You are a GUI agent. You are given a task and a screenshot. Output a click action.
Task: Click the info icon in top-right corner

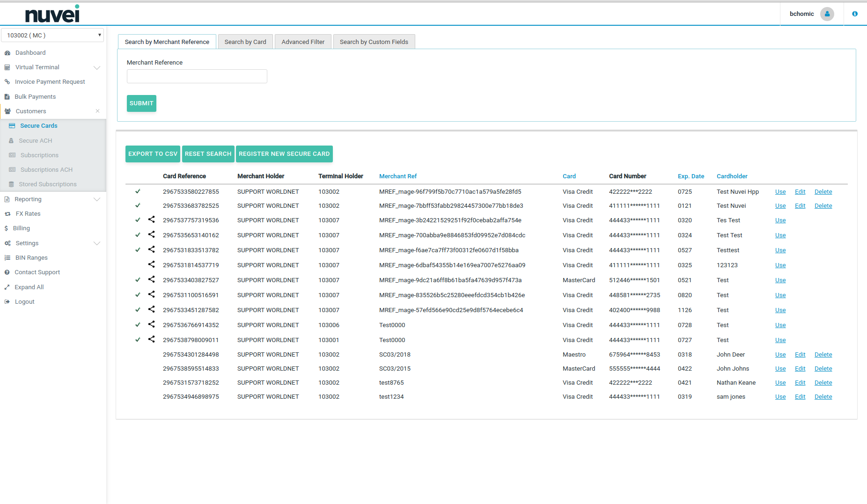[x=855, y=14]
